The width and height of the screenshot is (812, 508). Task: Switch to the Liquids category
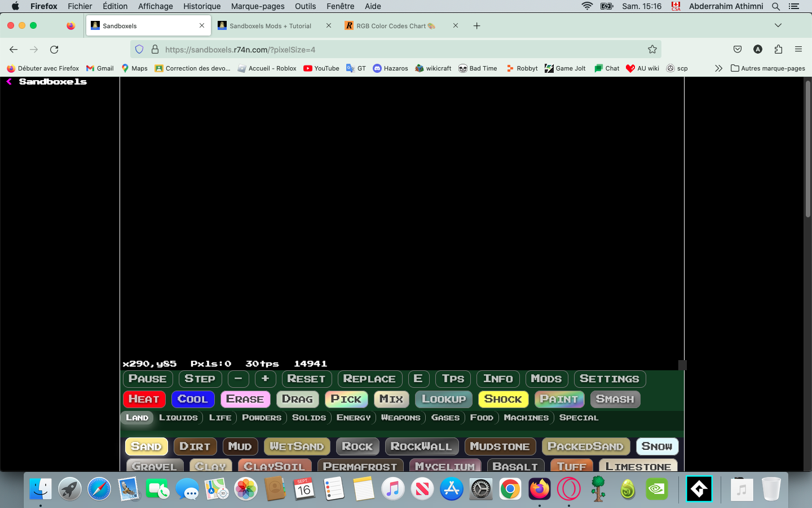[178, 418]
